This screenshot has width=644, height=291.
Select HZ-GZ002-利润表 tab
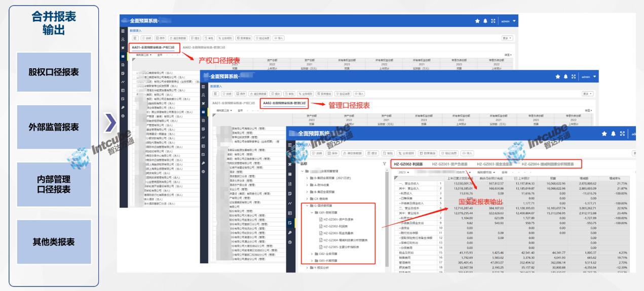(x=408, y=164)
